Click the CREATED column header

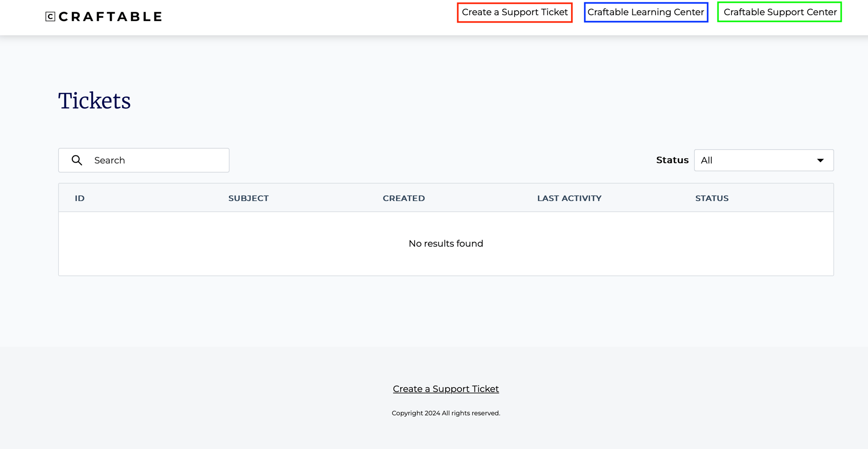coord(403,198)
